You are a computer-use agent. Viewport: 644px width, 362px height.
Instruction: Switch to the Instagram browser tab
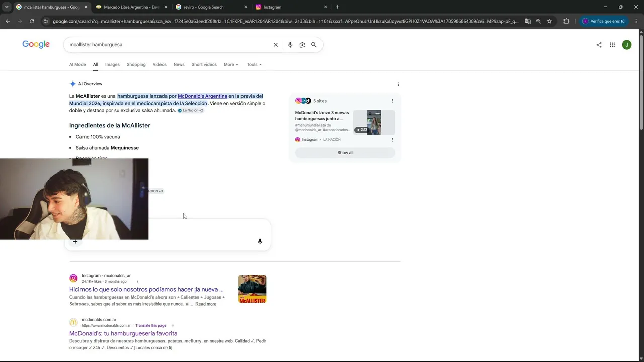point(291,7)
